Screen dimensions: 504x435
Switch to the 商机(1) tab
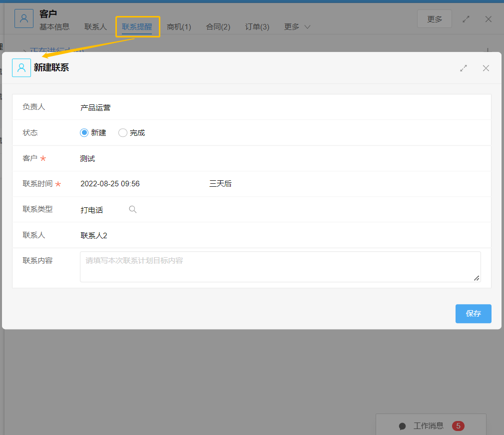(179, 27)
